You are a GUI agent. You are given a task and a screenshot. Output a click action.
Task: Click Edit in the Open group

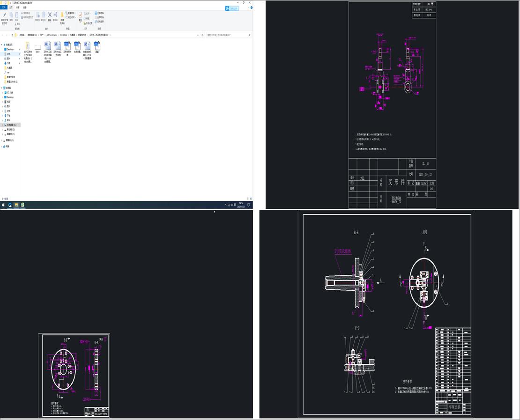pos(87,19)
